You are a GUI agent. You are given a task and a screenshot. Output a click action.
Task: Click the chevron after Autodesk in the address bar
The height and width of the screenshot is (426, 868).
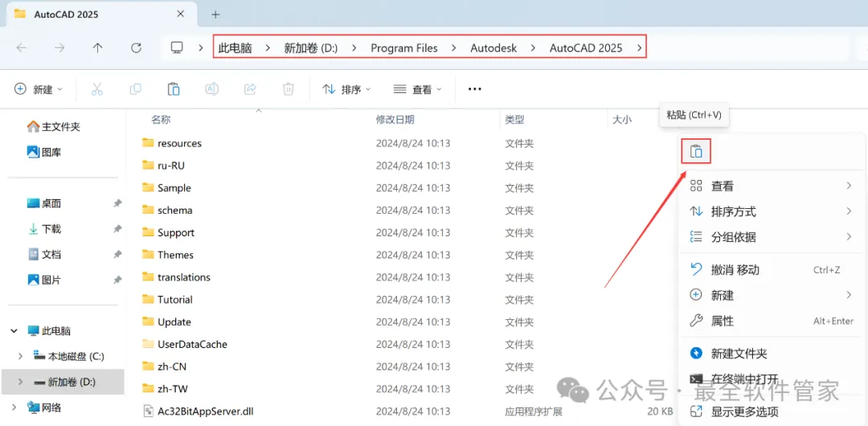(533, 48)
